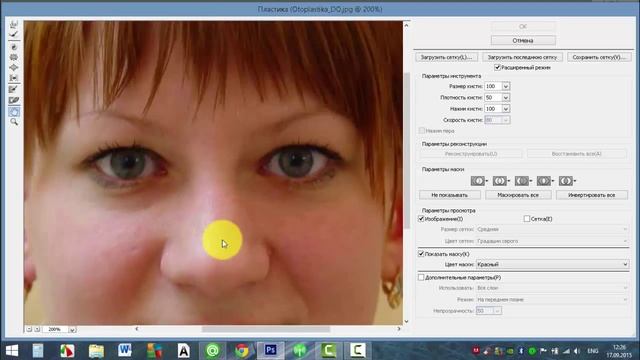This screenshot has width=640, height=360.
Task: Select the Hand tool
Action: pyautogui.click(x=14, y=111)
